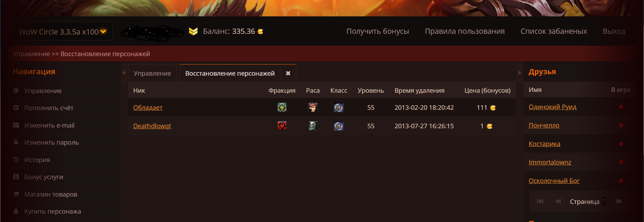Click the undead race icon for Deathdlowqt
This screenshot has width=644, height=222.
313,126
